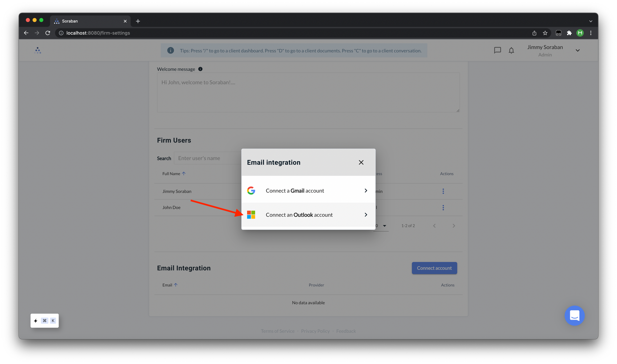Select Connect an Outlook account option
The height and width of the screenshot is (364, 617).
(x=308, y=215)
